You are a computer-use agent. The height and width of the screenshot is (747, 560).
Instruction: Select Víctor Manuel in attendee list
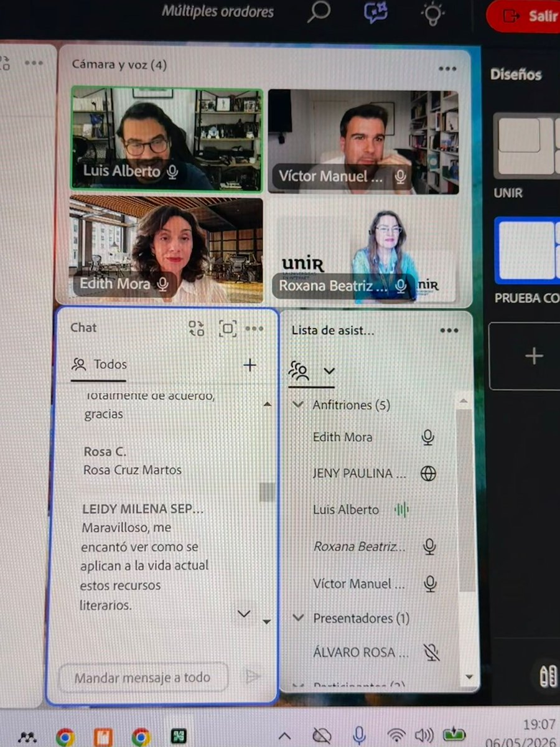click(x=359, y=584)
